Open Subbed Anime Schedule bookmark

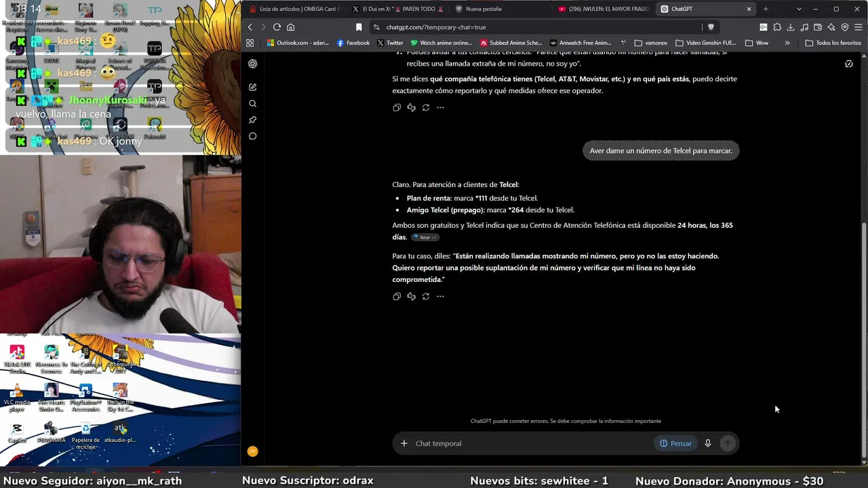[511, 43]
